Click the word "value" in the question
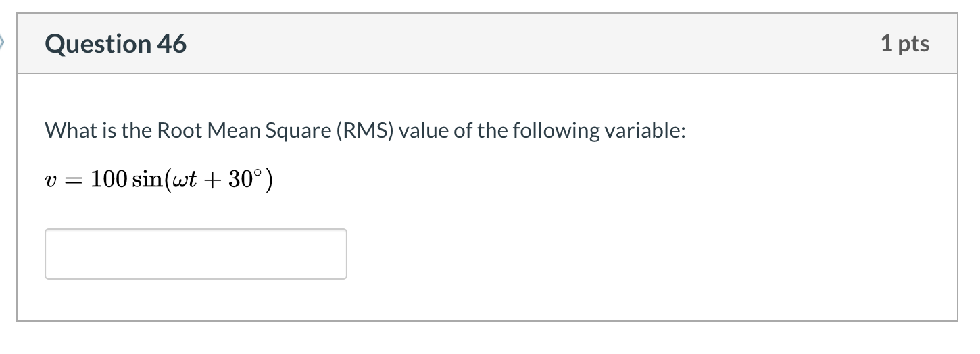The image size is (980, 354). tap(423, 130)
